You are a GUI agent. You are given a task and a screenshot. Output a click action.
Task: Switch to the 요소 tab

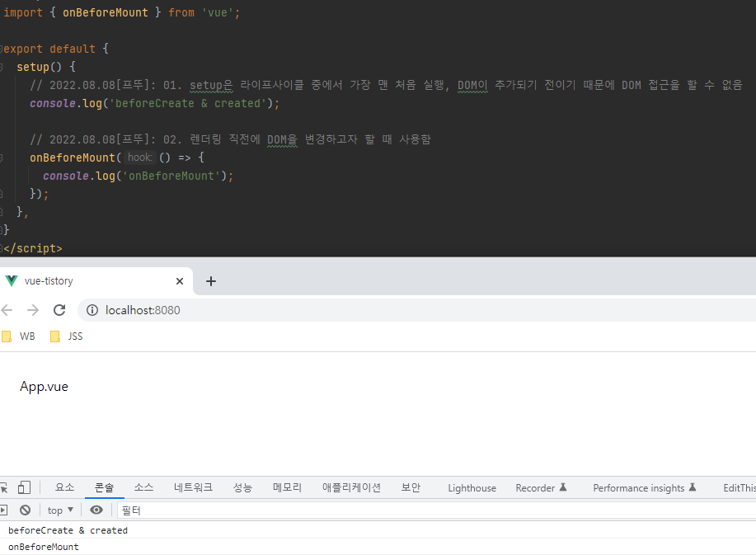(x=64, y=487)
